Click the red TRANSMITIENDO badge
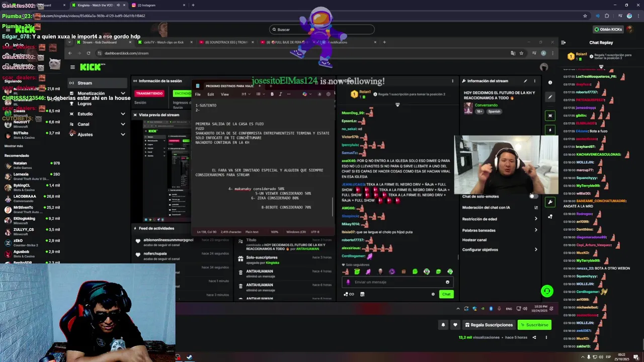Viewport: 644px width, 362px height. (149, 94)
